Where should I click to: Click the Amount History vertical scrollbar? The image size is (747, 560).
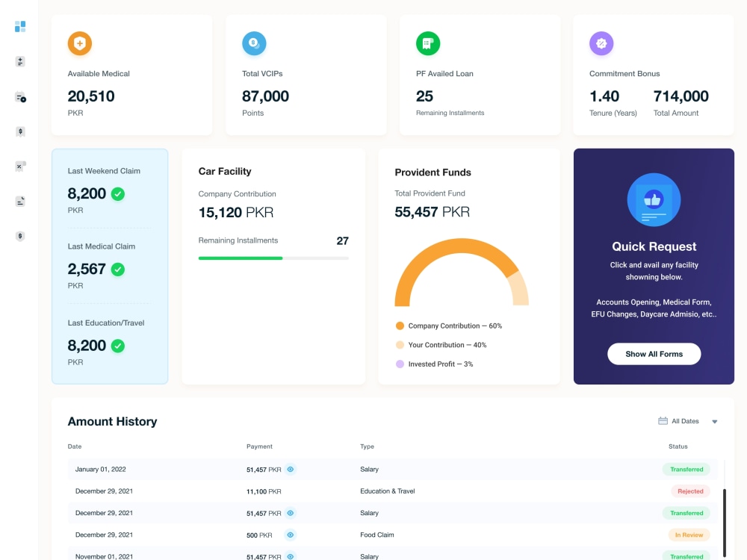click(725, 522)
